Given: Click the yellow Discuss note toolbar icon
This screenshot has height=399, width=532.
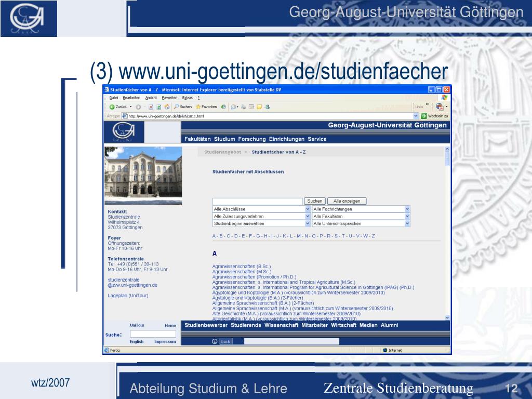Looking at the screenshot, I should [259, 107].
